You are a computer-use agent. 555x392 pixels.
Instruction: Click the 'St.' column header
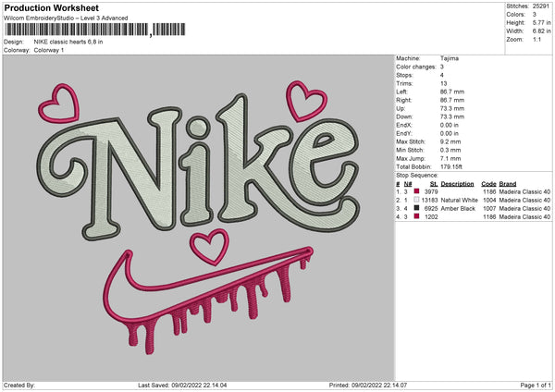(x=434, y=184)
